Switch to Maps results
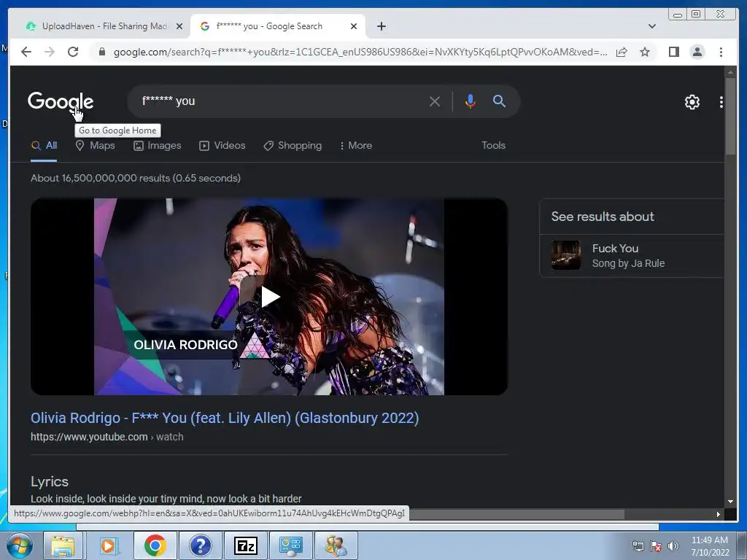The width and height of the screenshot is (747, 560). [x=95, y=146]
